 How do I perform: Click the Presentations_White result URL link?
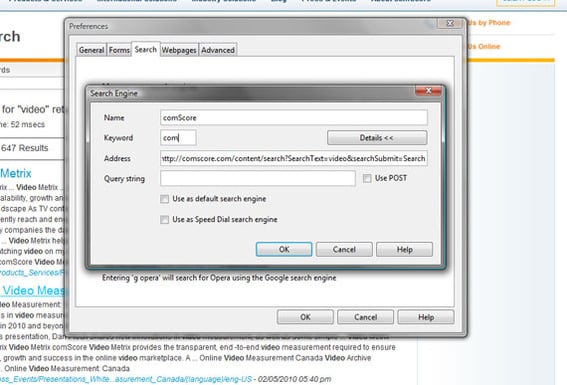(x=126, y=379)
